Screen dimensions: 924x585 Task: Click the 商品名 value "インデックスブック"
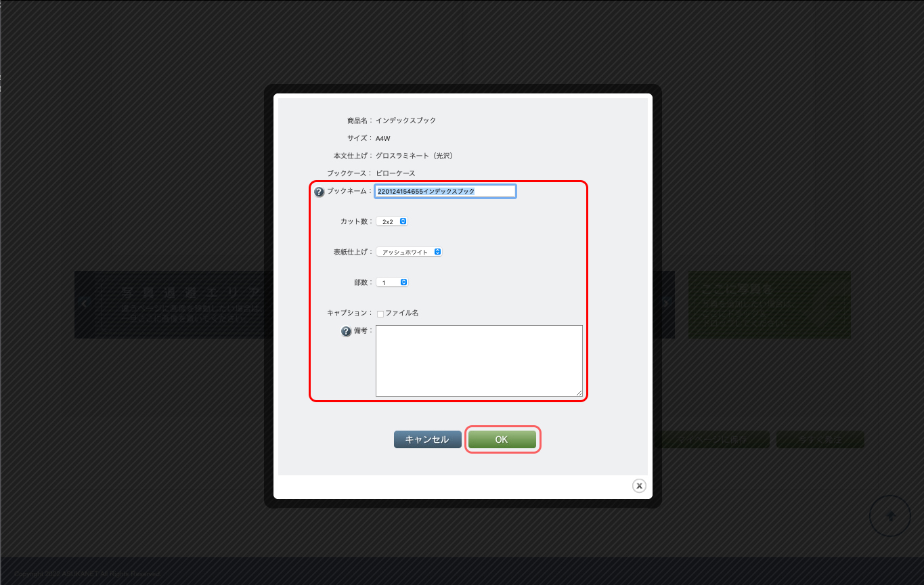coord(406,121)
